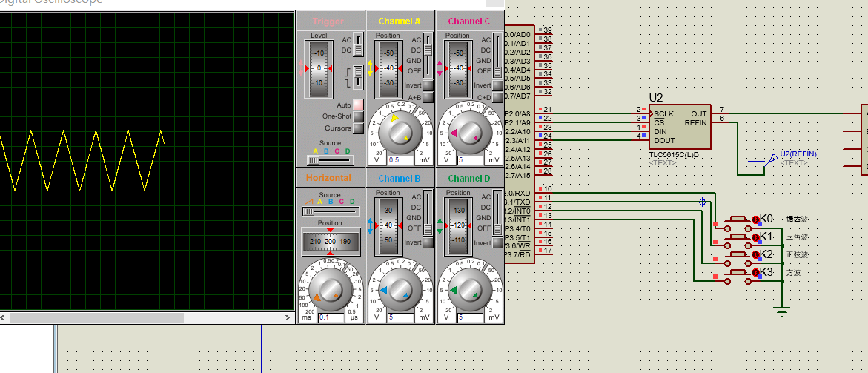Click Channel B blue position arrows
The image size is (868, 373).
click(x=370, y=225)
